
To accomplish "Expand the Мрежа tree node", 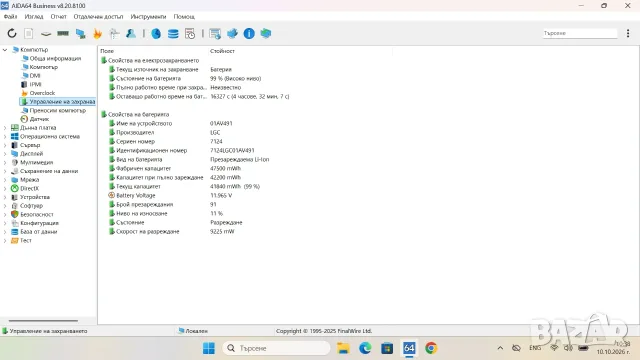I will tap(5, 180).
